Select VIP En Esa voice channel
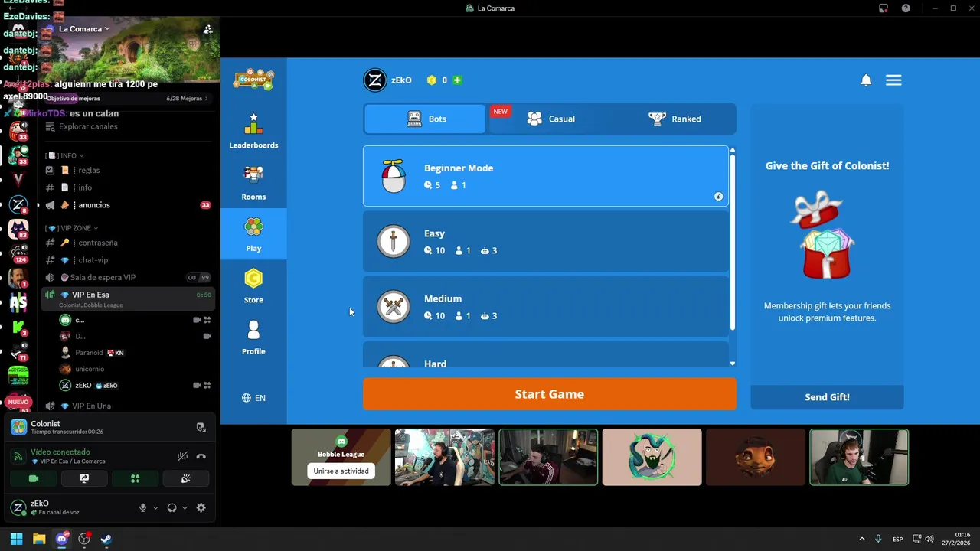Image resolution: width=980 pixels, height=551 pixels. 127,298
